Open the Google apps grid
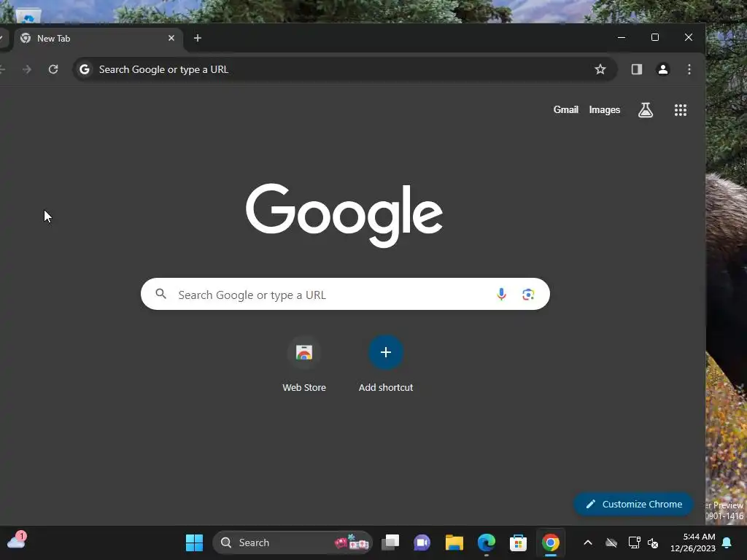747x560 pixels. [x=681, y=110]
